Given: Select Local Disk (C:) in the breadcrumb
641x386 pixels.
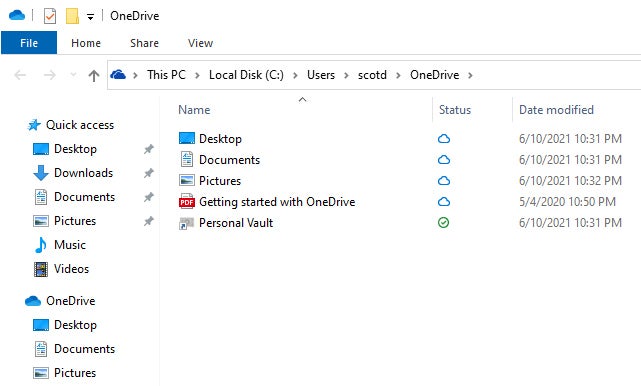Looking at the screenshot, I should pyautogui.click(x=246, y=75).
